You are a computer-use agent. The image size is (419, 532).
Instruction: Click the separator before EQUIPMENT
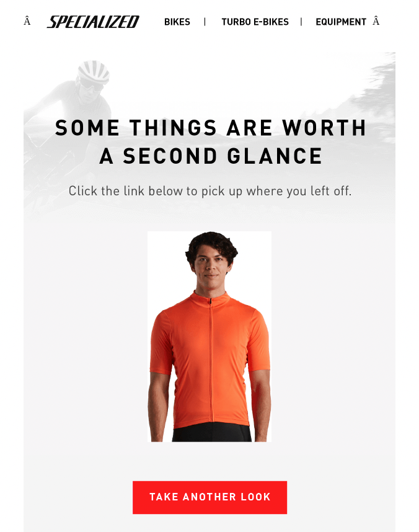coord(301,22)
